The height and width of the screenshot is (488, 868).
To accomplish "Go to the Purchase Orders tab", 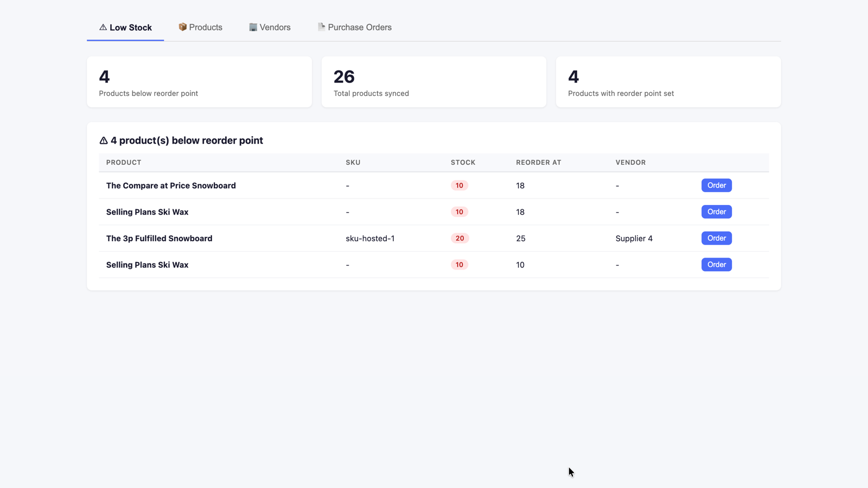I will [354, 27].
